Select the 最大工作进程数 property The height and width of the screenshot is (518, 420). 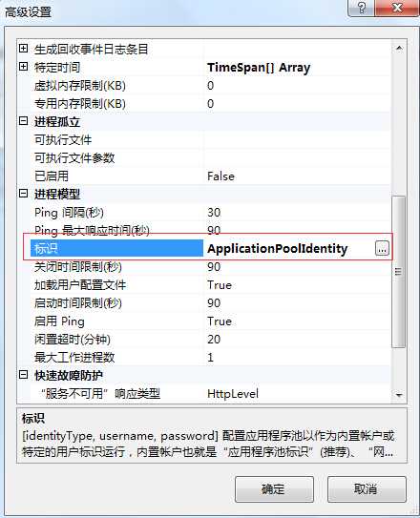tap(74, 357)
